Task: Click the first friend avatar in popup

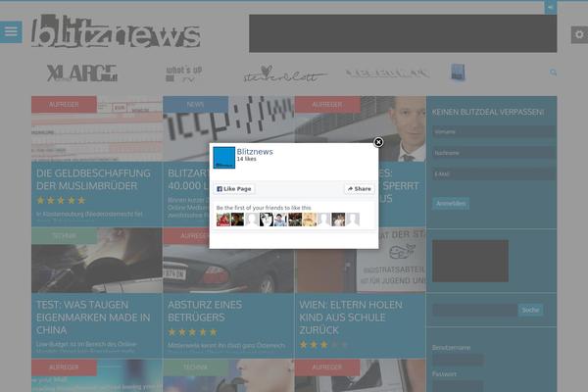Action: coord(223,220)
